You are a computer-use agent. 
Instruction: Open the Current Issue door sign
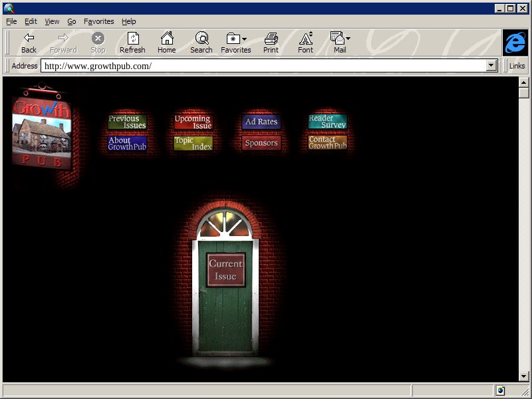[x=225, y=270]
